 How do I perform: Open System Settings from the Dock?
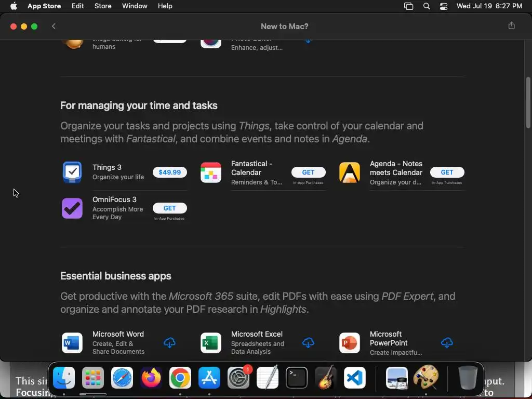[x=238, y=378]
